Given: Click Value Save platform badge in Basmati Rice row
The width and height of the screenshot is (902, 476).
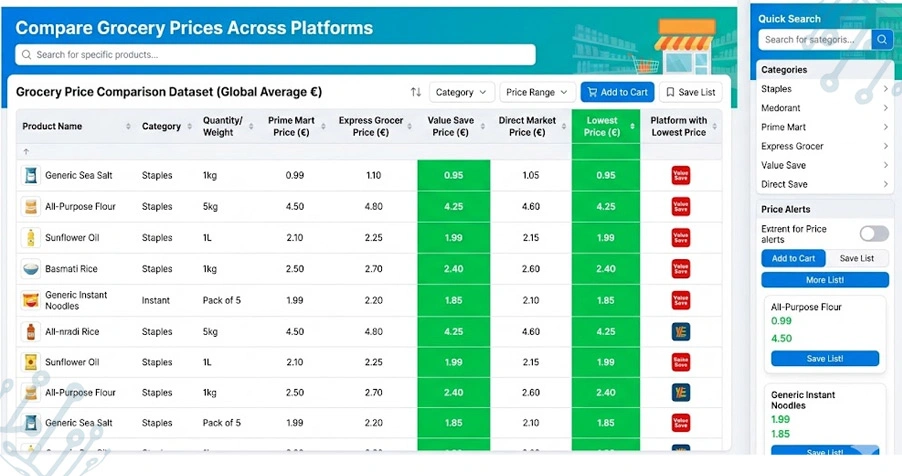Looking at the screenshot, I should tap(681, 269).
